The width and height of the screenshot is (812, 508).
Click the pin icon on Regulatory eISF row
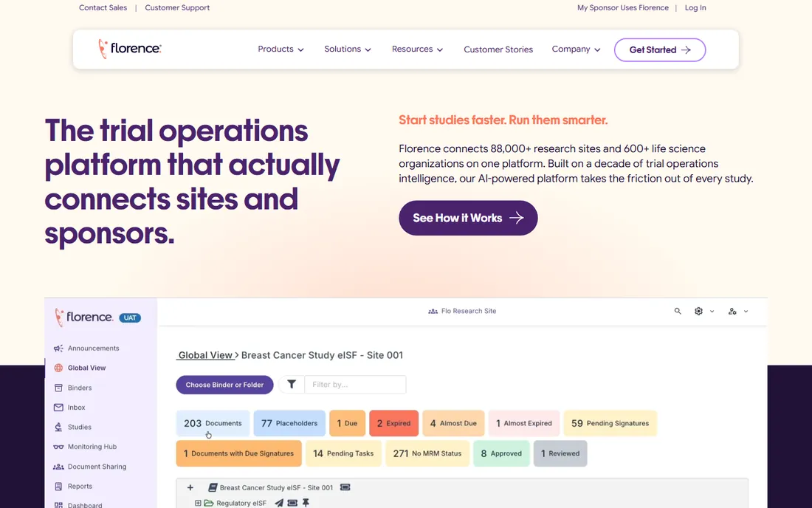tap(306, 502)
